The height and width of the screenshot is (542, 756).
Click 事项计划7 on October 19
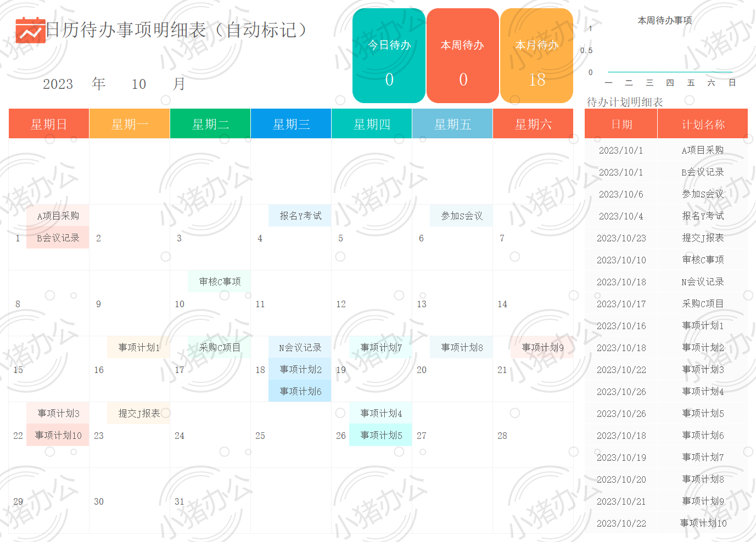click(x=381, y=347)
